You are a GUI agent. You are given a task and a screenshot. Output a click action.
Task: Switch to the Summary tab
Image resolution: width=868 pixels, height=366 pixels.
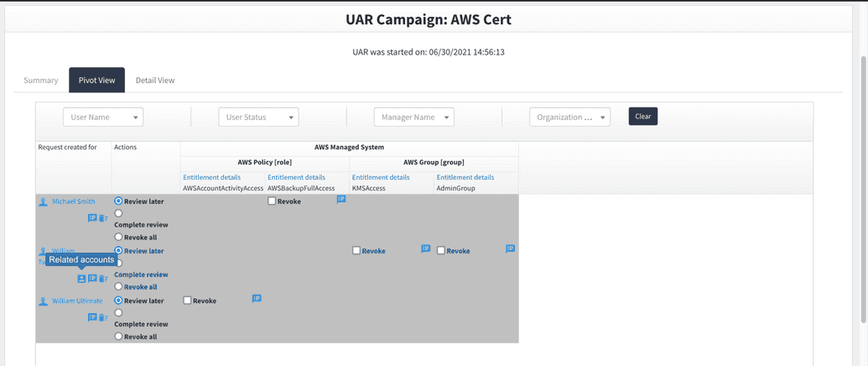[41, 81]
